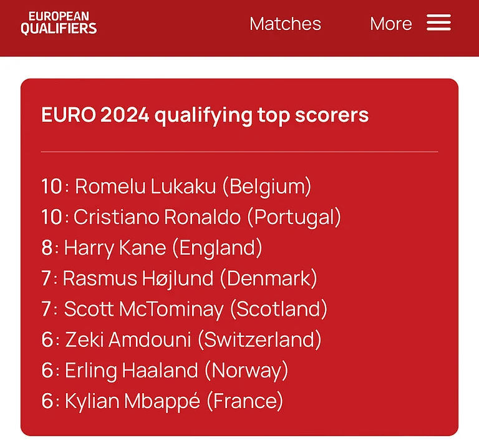This screenshot has width=479, height=448.
Task: Select Romelu Lukaku's name in the list
Action: 146,187
